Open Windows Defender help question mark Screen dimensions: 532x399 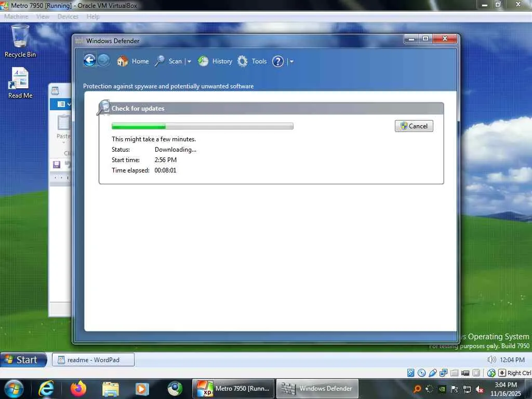point(277,61)
